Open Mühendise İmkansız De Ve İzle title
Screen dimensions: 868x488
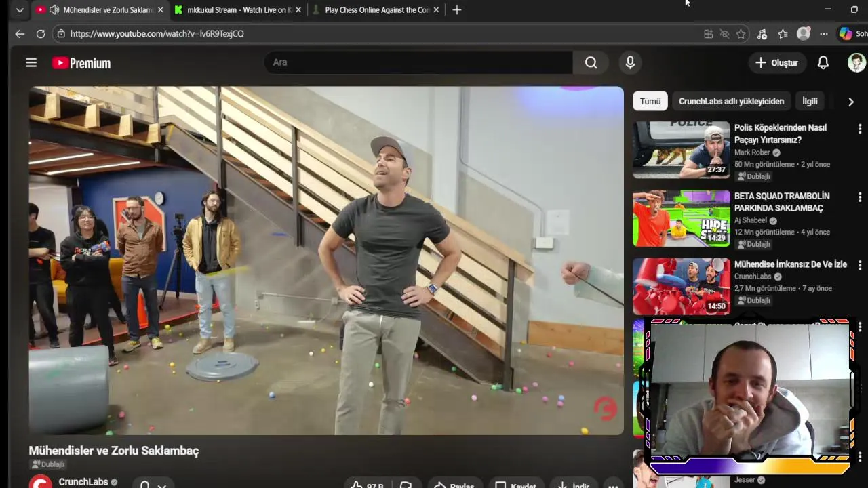[x=791, y=264]
